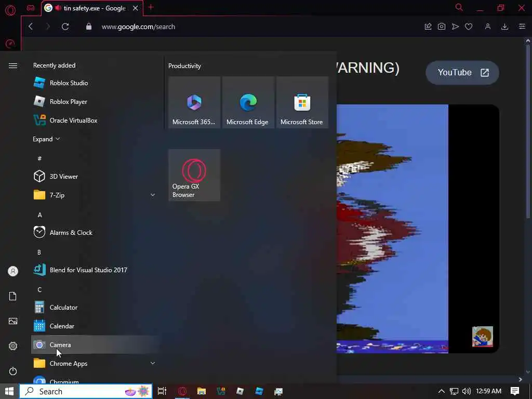Open Task View on the taskbar
Viewport: 532px width, 399px height.
162,391
